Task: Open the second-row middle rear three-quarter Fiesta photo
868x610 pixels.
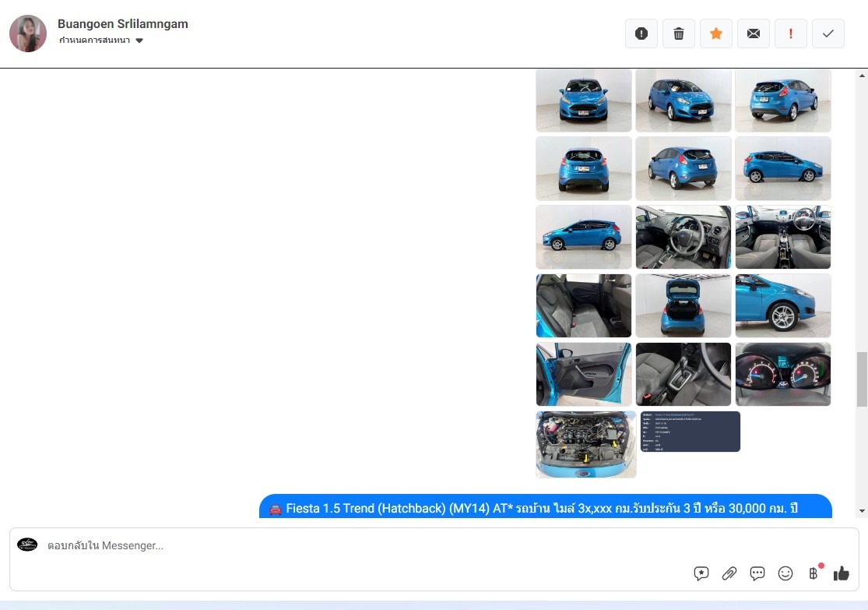Action: [683, 168]
